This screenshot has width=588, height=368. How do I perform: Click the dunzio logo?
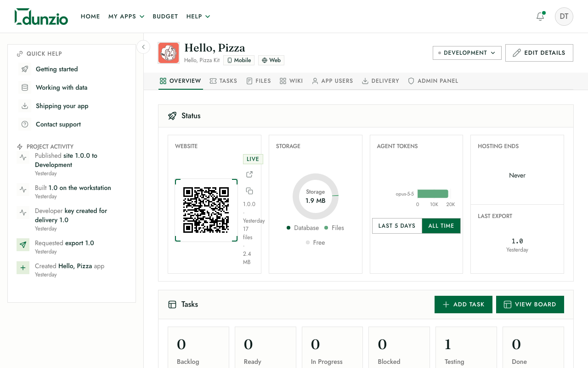41,17
